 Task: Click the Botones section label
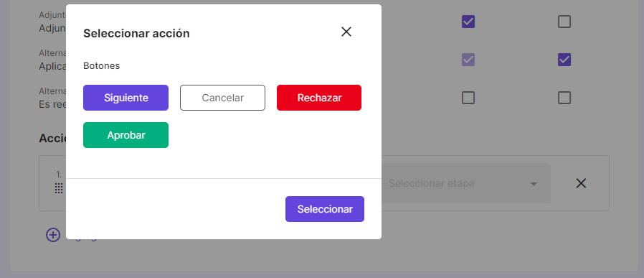coord(101,66)
